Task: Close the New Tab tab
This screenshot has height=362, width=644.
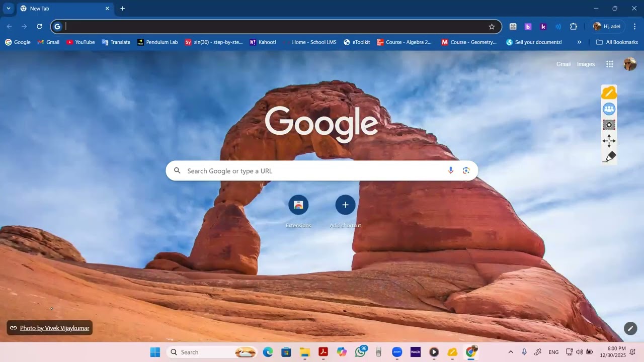Action: pyautogui.click(x=107, y=9)
